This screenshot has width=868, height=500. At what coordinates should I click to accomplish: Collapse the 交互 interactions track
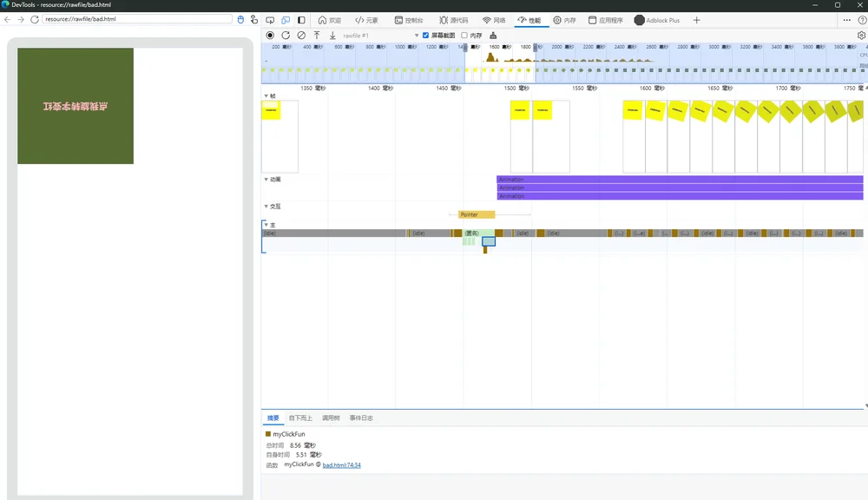pyautogui.click(x=266, y=206)
